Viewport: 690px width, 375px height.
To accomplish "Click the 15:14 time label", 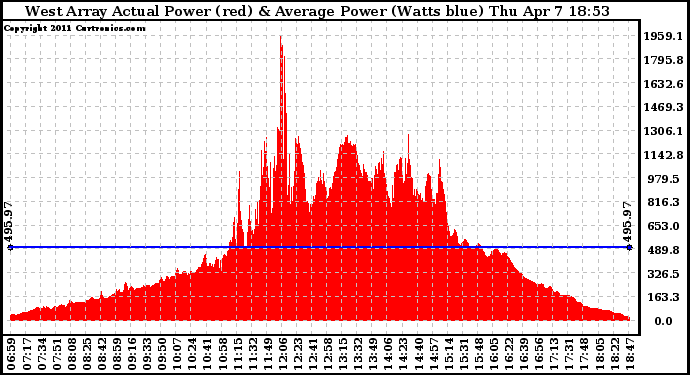I will click(448, 354).
